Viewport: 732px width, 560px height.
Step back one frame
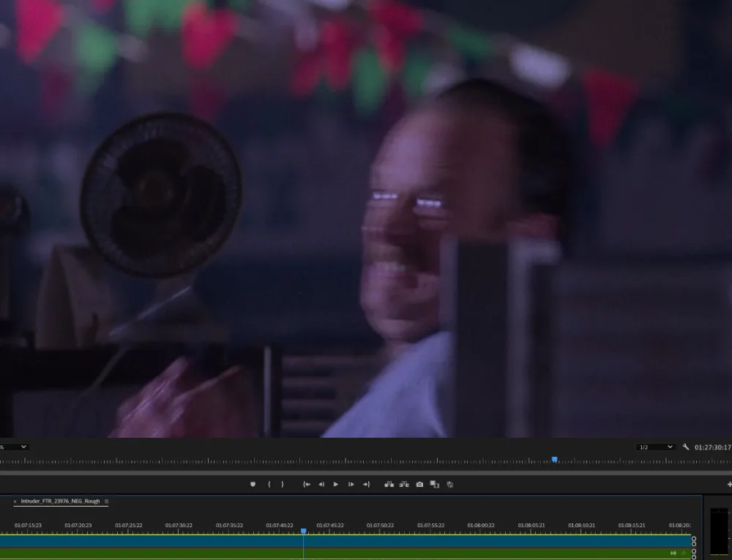click(321, 484)
